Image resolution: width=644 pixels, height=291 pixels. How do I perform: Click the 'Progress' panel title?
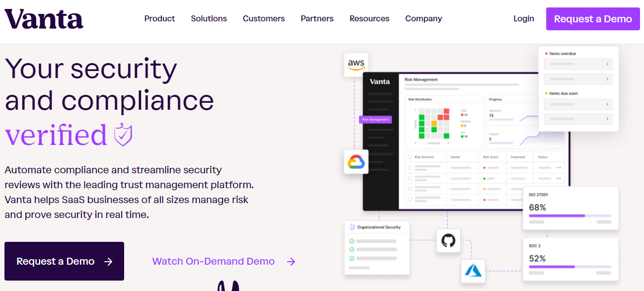(495, 99)
